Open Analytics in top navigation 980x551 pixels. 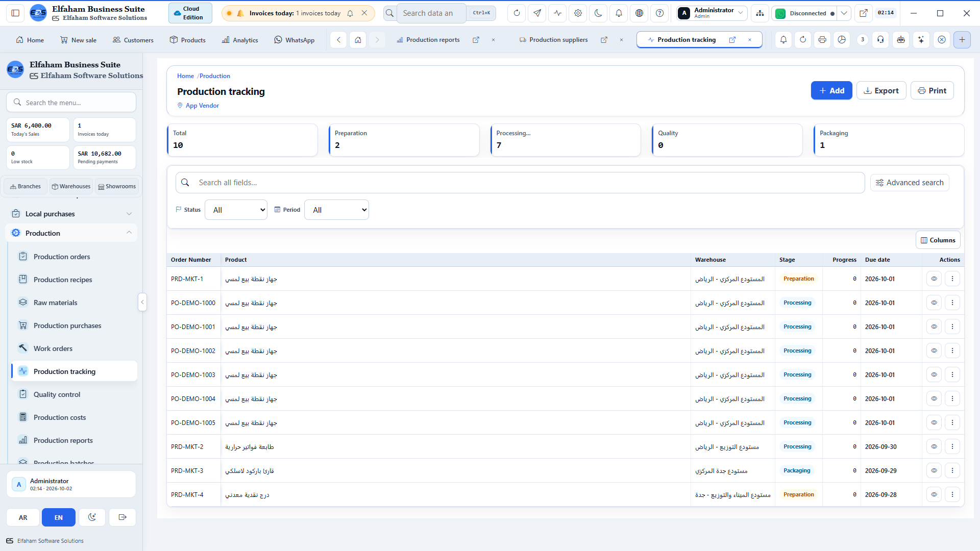click(x=240, y=40)
